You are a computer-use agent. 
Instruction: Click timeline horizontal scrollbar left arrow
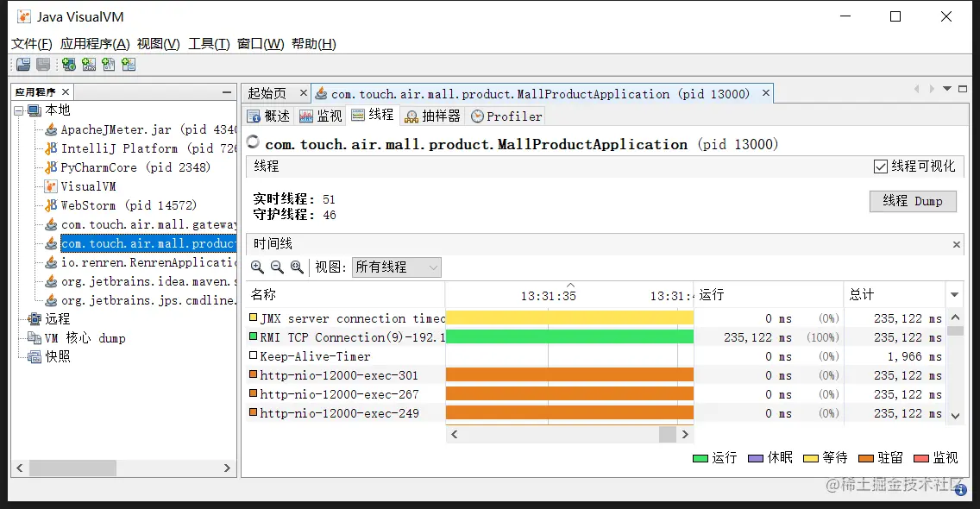click(x=455, y=434)
